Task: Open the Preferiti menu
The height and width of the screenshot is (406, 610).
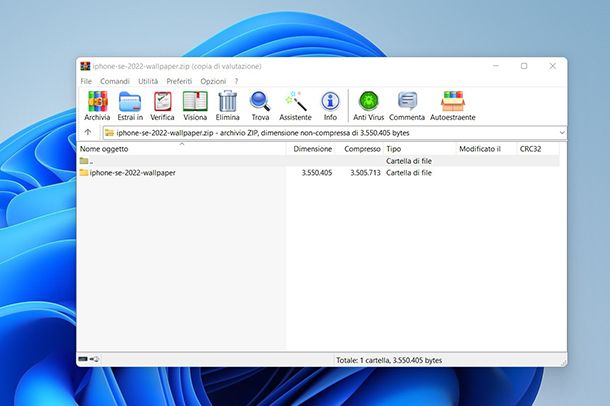Action: [x=179, y=81]
